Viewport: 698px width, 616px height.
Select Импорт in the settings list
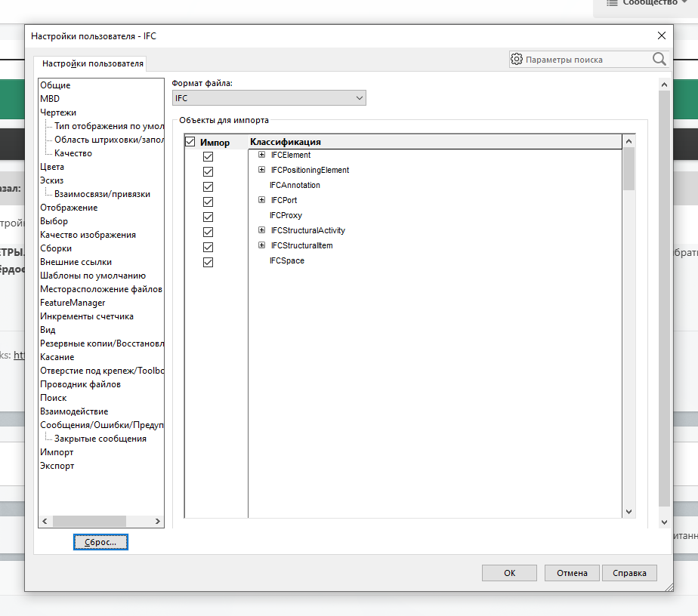57,452
